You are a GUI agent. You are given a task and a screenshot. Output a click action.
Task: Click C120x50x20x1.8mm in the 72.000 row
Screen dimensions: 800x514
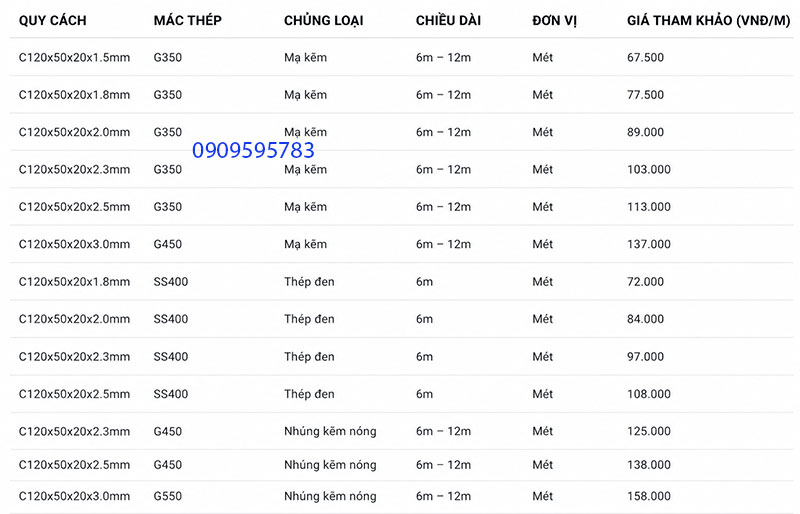[x=74, y=282]
